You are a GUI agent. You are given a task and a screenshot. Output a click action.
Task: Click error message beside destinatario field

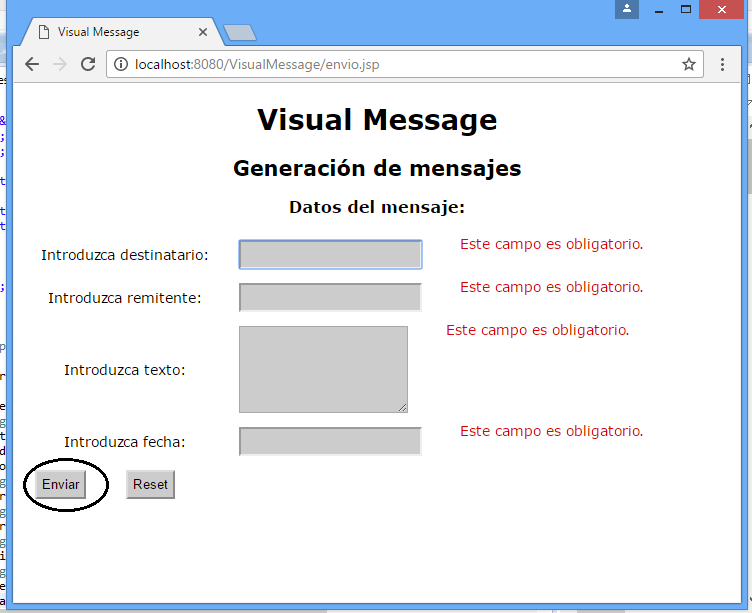[552, 244]
